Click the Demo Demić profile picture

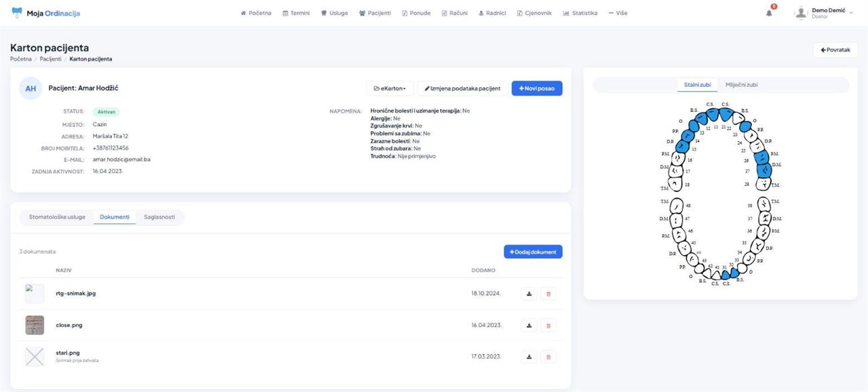coord(801,13)
